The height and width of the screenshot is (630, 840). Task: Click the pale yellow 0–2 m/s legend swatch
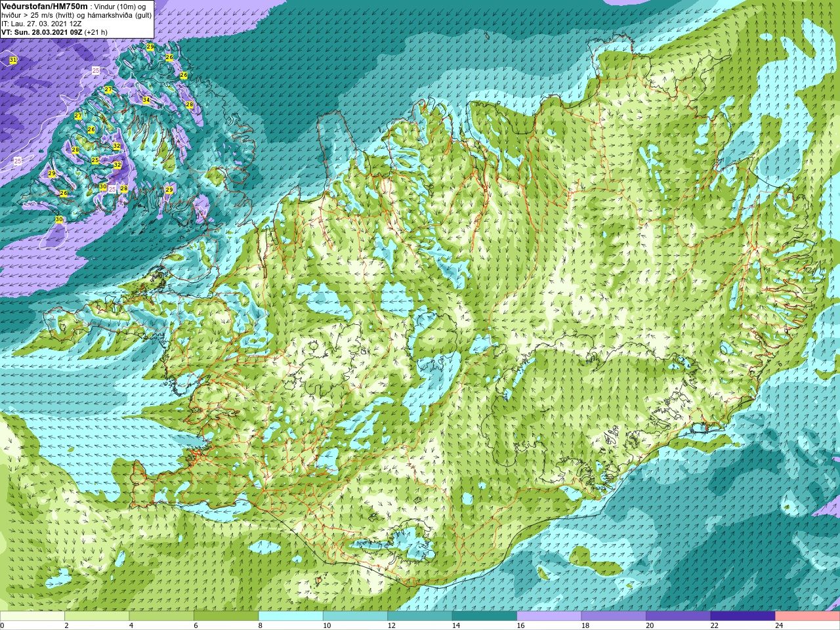32,616
